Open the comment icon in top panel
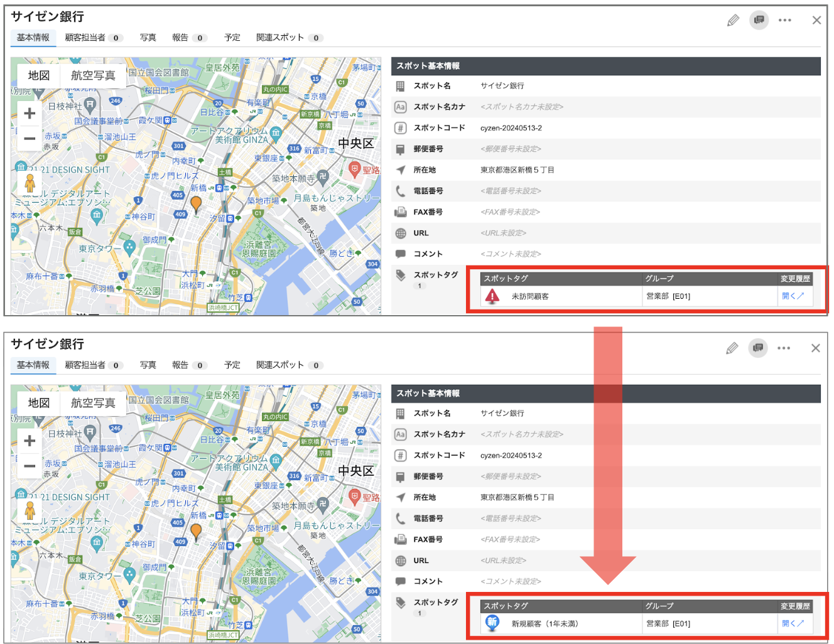The image size is (834, 644). point(759,20)
